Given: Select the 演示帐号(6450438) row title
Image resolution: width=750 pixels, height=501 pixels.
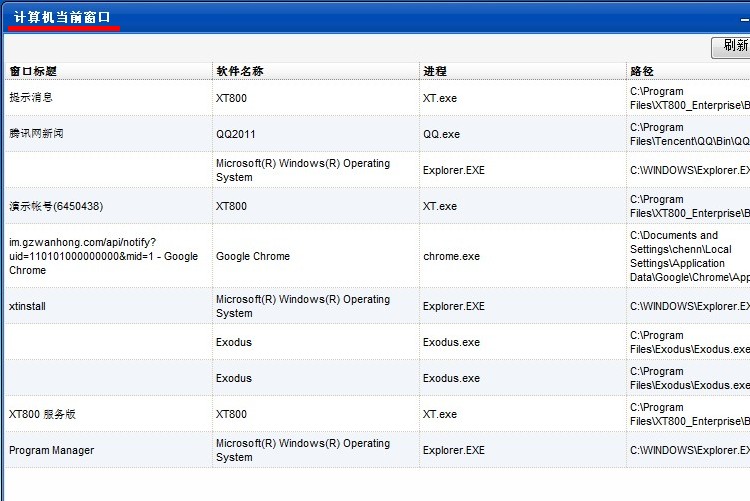Looking at the screenshot, I should coord(108,206).
